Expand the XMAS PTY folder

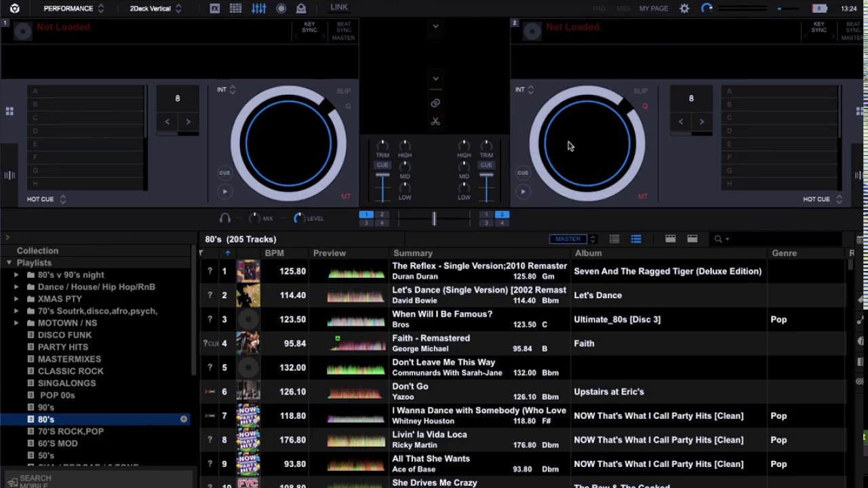point(16,299)
